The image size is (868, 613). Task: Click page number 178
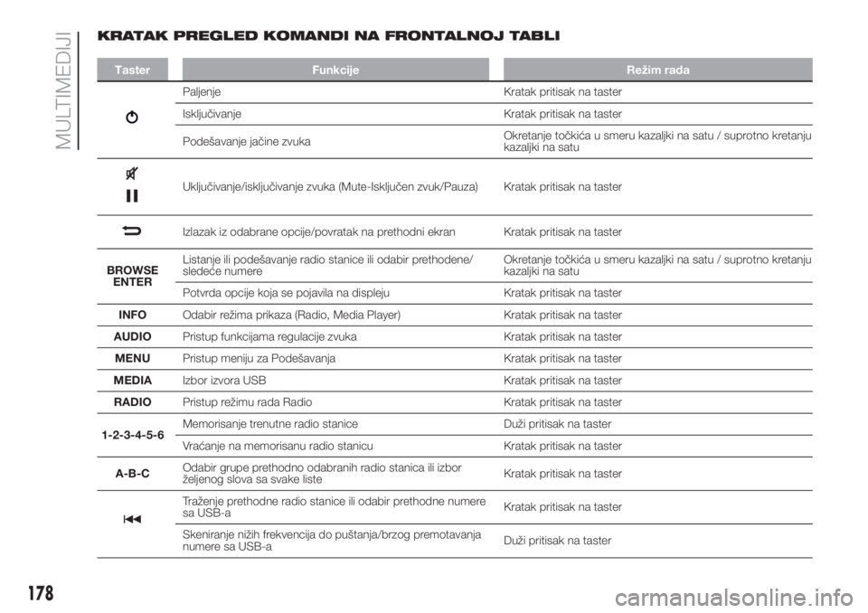click(41, 593)
